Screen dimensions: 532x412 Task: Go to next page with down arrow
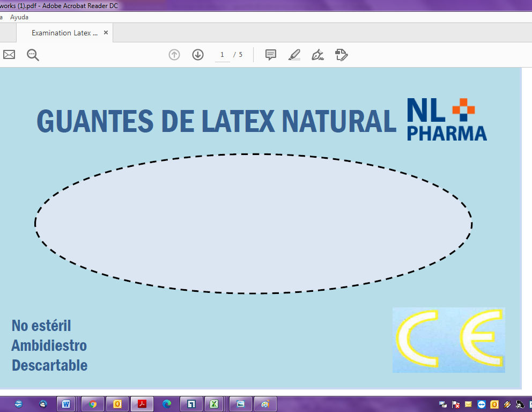click(198, 55)
